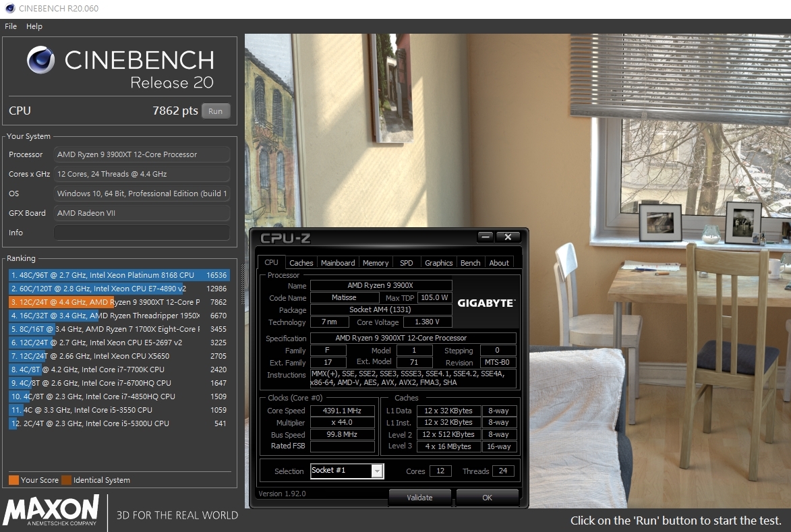791x532 pixels.
Task: Open the Memory tab in CPU-Z
Action: tap(376, 263)
